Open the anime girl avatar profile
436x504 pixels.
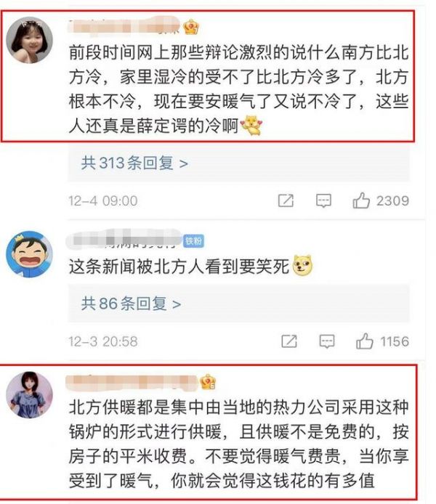(29, 395)
